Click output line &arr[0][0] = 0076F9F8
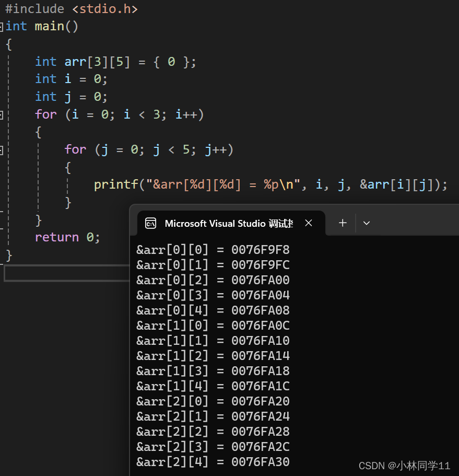The width and height of the screenshot is (459, 476). click(213, 250)
